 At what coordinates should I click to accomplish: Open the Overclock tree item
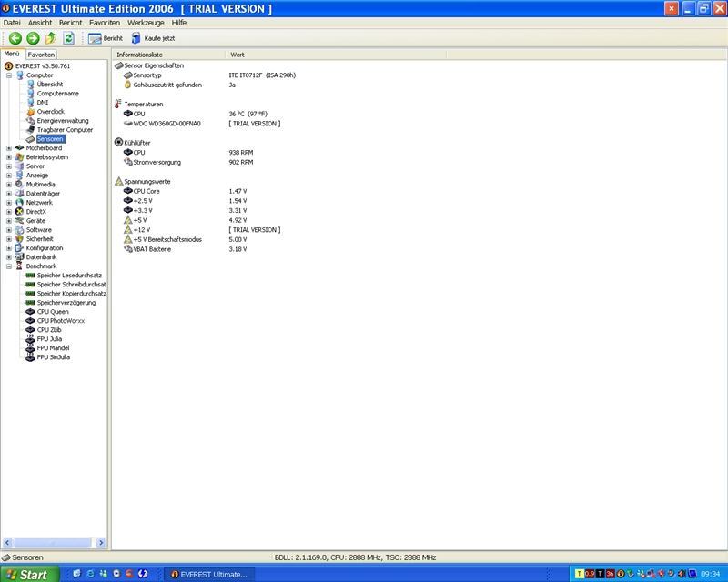(51, 111)
